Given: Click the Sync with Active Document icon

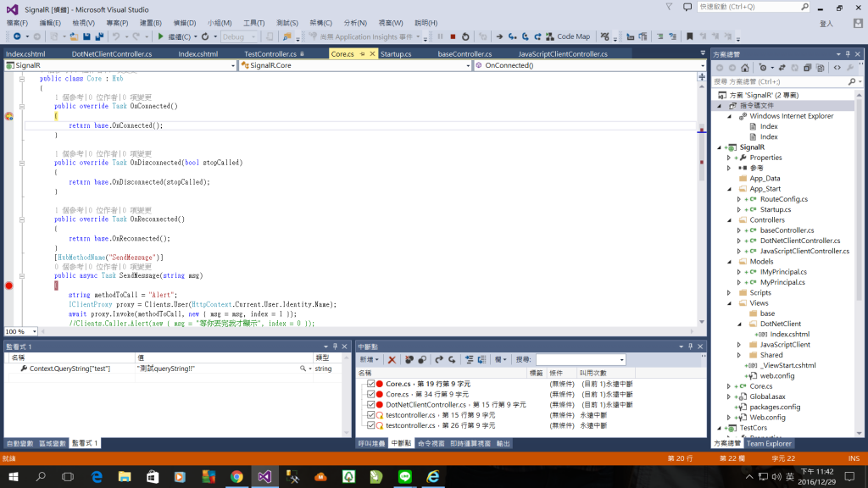Looking at the screenshot, I should click(782, 68).
